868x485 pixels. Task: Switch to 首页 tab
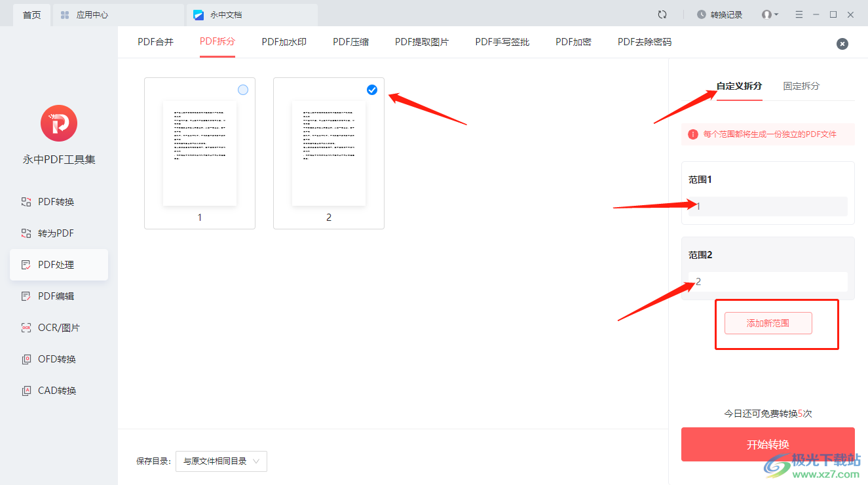click(31, 14)
